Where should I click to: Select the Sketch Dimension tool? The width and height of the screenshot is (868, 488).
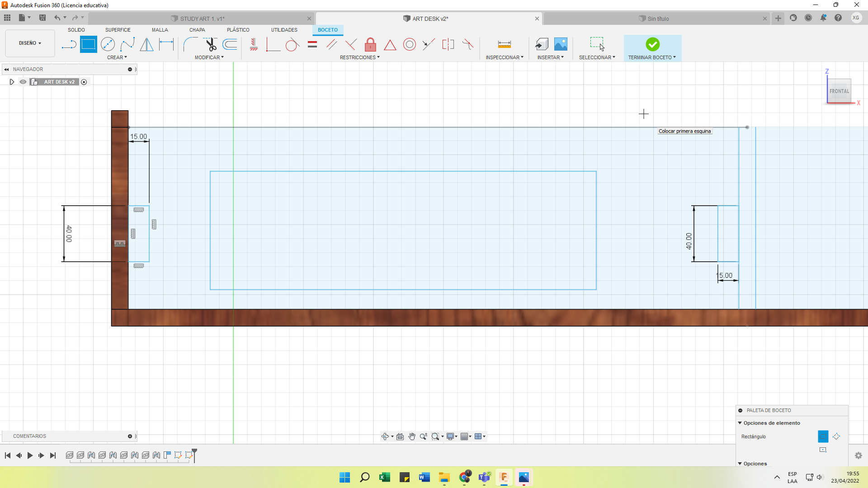[166, 44]
